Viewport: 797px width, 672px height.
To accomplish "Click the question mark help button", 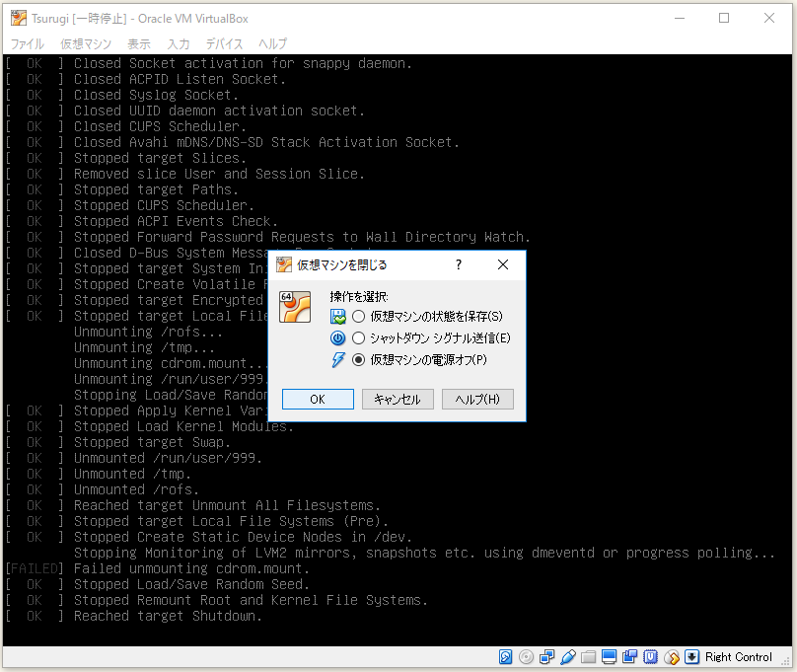I will coord(459,264).
